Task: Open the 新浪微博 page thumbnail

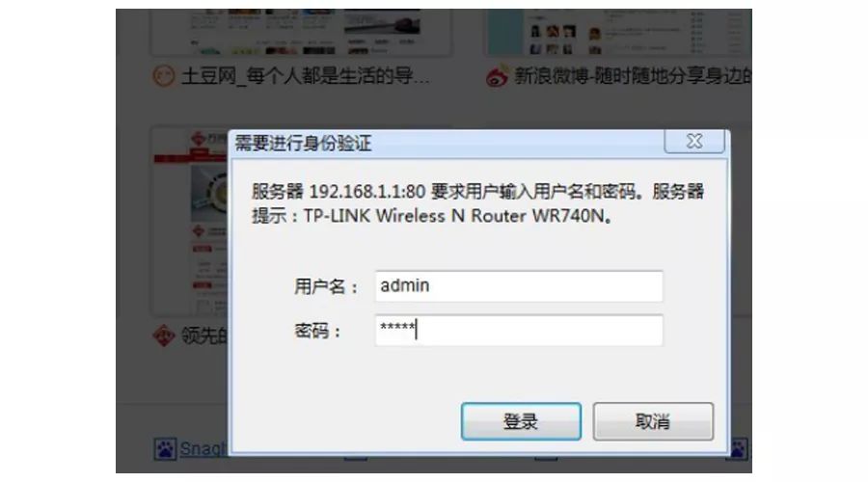Action: tap(616, 32)
